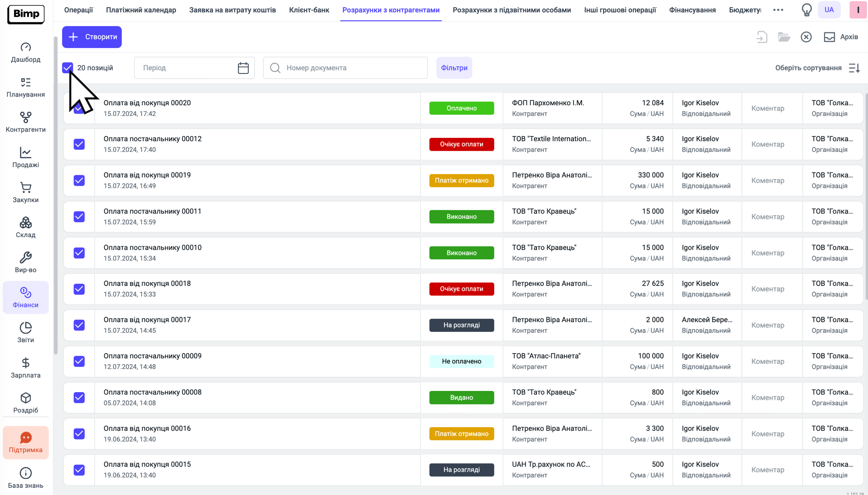Open document Оплата постачальнику 00012

click(153, 139)
